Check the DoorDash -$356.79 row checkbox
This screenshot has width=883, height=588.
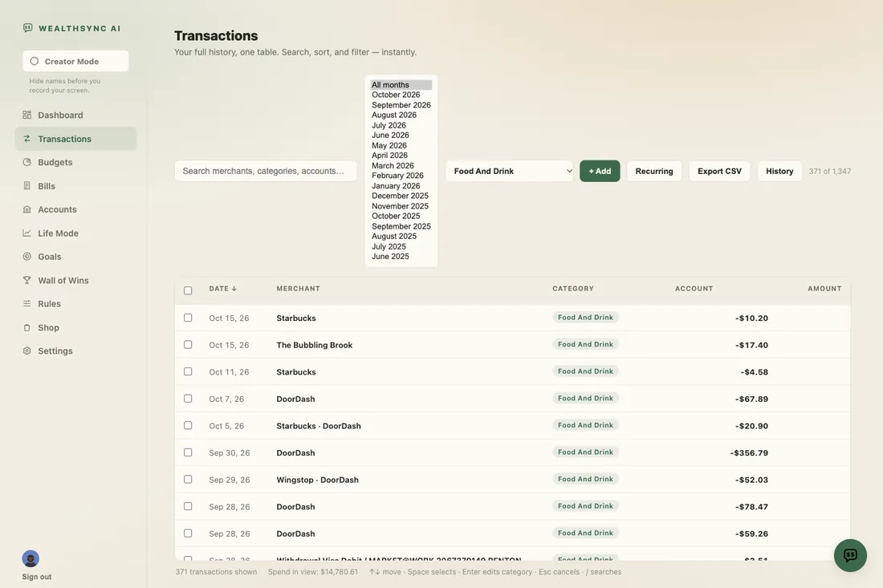pos(188,452)
